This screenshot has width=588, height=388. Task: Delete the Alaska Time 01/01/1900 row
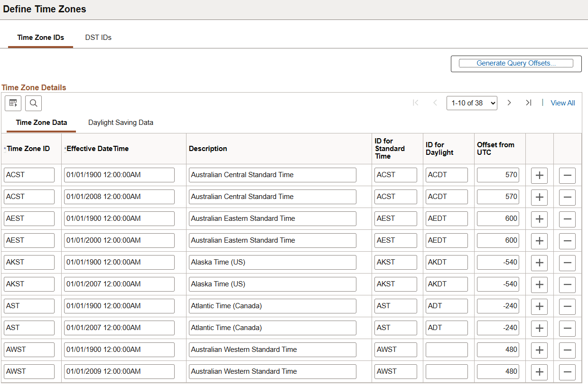point(568,263)
